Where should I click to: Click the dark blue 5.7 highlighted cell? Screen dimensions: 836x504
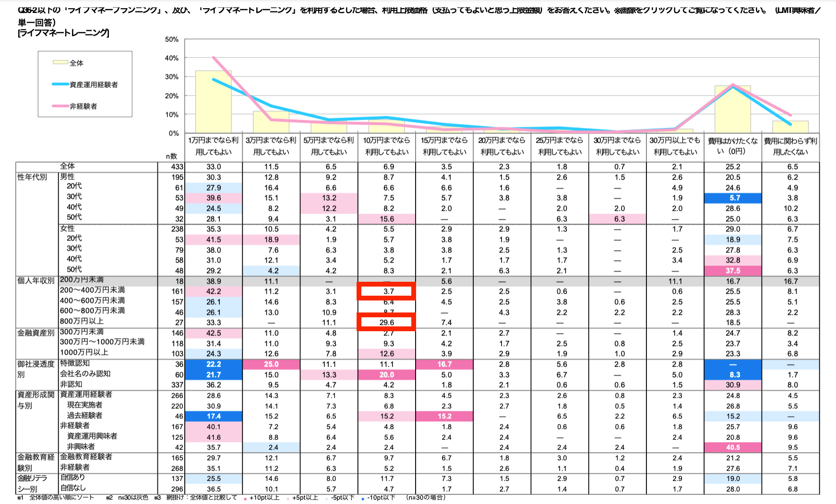tap(733, 198)
